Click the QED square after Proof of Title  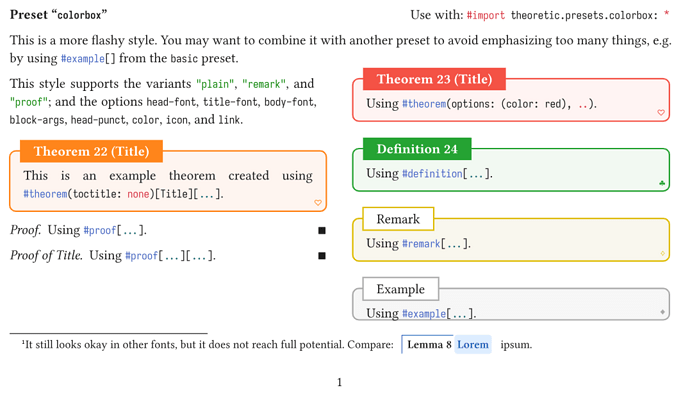point(321,256)
